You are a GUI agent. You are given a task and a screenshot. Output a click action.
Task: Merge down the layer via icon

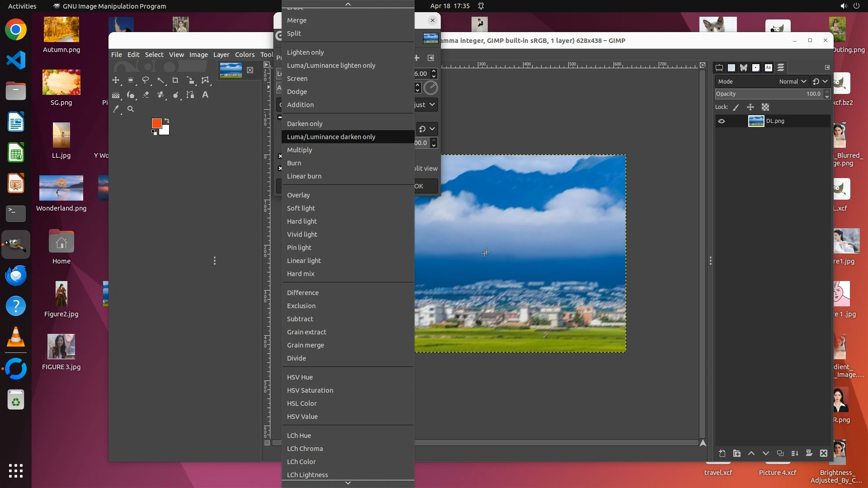(x=795, y=453)
